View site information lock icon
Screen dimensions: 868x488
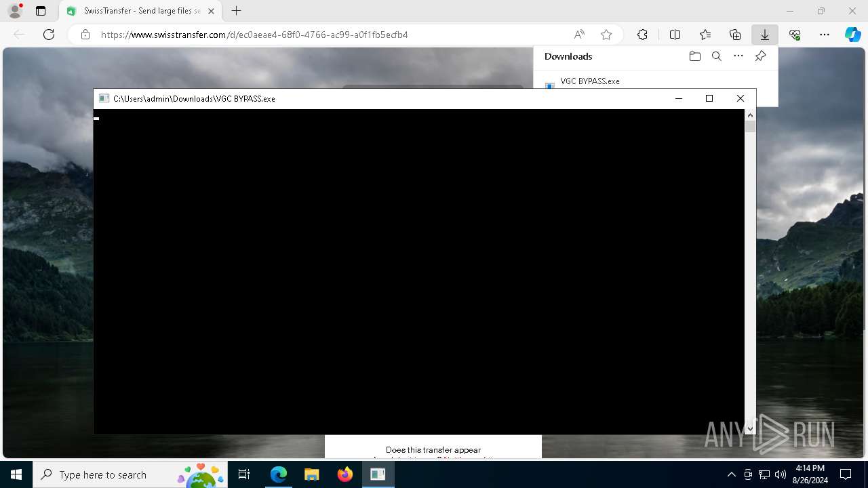[85, 35]
